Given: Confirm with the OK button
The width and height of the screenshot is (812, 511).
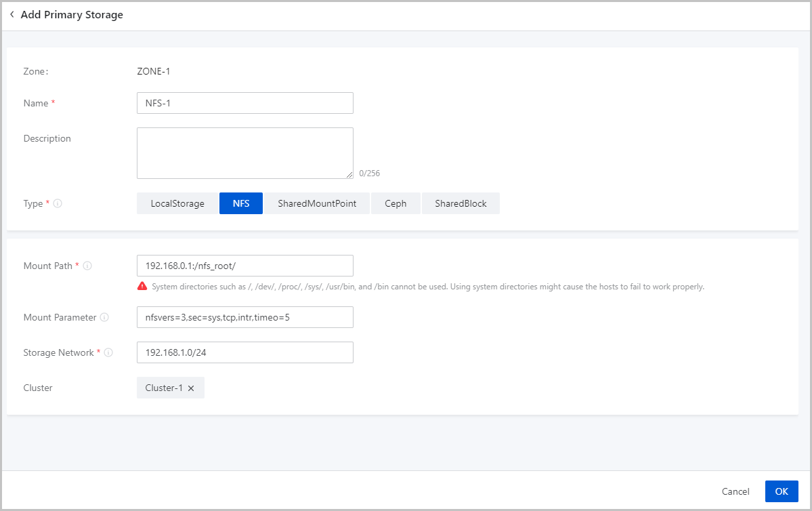Looking at the screenshot, I should [782, 491].
